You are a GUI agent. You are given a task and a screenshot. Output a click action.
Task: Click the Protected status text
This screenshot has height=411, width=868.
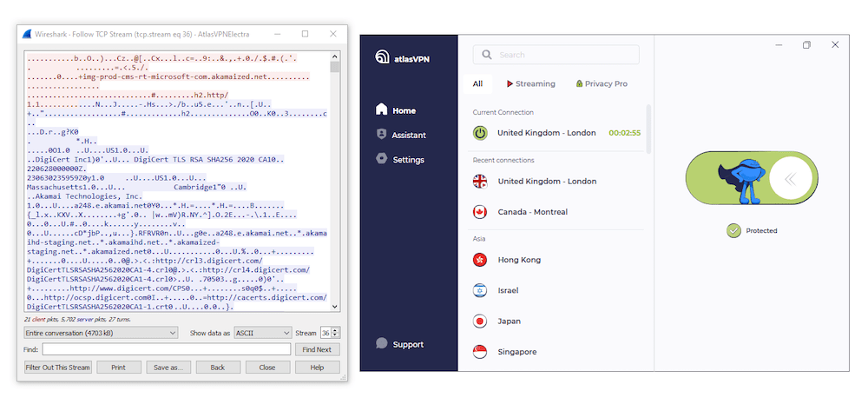(761, 230)
